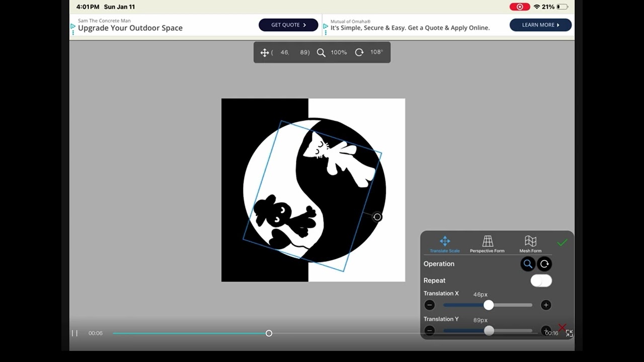Viewport: 644px width, 362px height.
Task: Decrease Translation Y with minus button
Action: click(x=429, y=331)
